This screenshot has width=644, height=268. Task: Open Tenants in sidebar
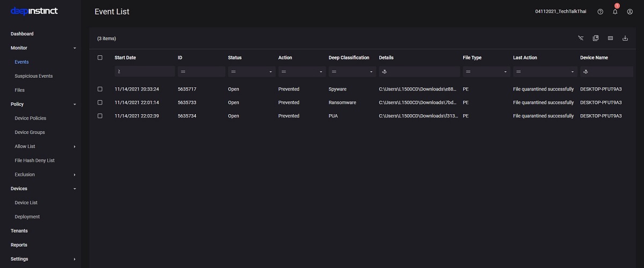[x=19, y=230]
